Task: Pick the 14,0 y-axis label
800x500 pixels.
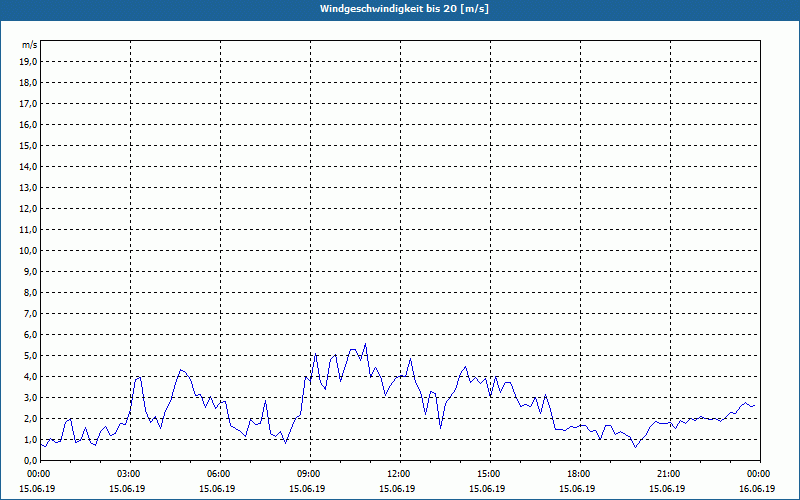Action: coord(29,166)
